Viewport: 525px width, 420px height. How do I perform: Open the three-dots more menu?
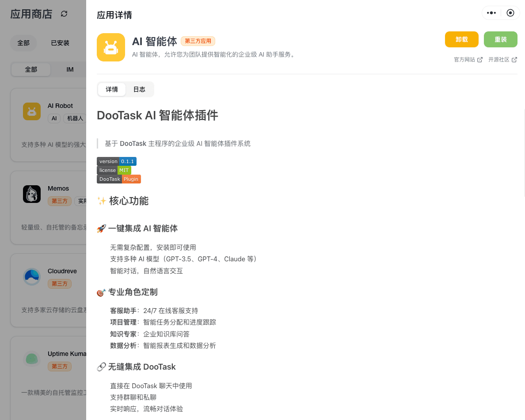(x=491, y=13)
